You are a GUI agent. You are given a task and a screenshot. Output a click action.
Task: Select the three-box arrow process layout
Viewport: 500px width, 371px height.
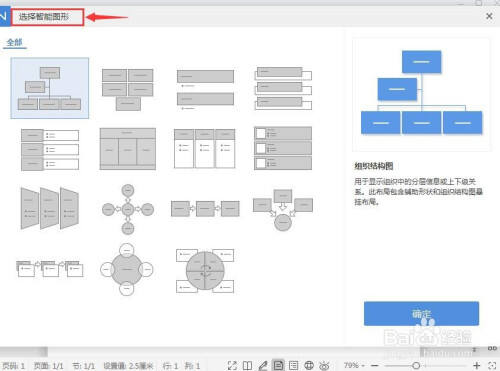click(205, 209)
